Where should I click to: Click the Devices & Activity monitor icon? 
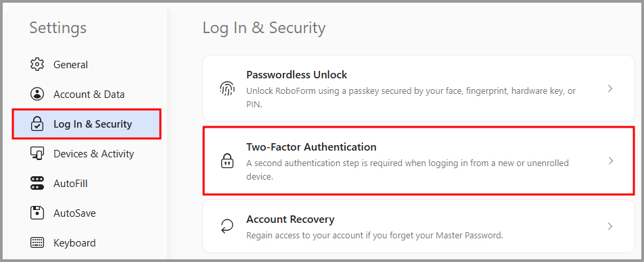point(37,154)
